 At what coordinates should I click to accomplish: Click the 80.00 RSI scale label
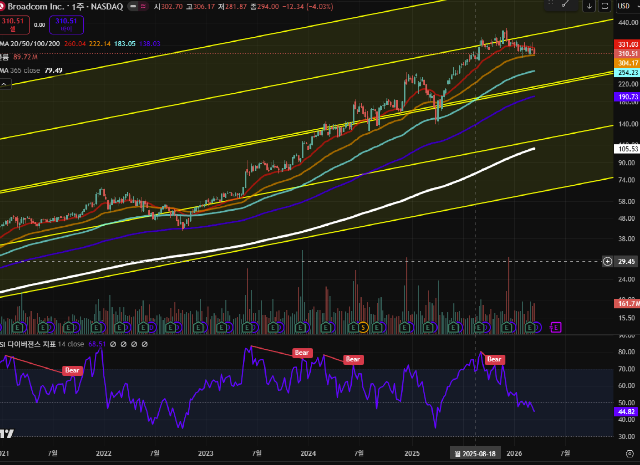628,352
